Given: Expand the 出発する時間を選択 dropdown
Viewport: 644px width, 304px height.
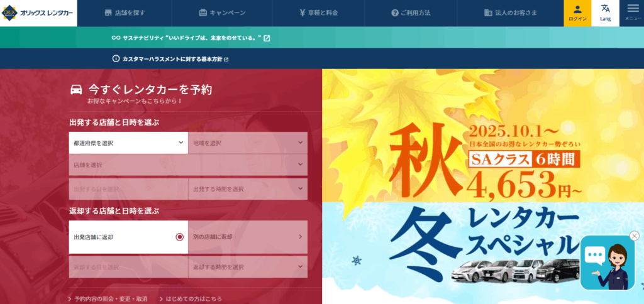Looking at the screenshot, I should pos(248,189).
